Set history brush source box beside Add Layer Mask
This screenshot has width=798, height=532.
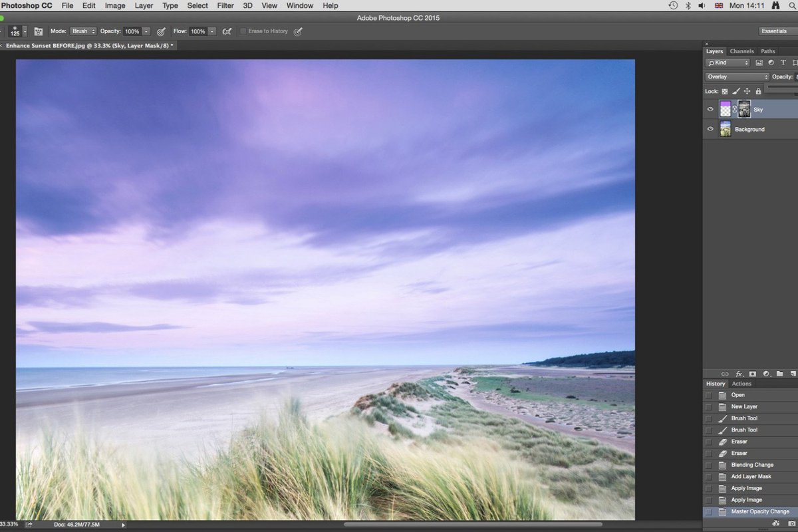pos(709,476)
